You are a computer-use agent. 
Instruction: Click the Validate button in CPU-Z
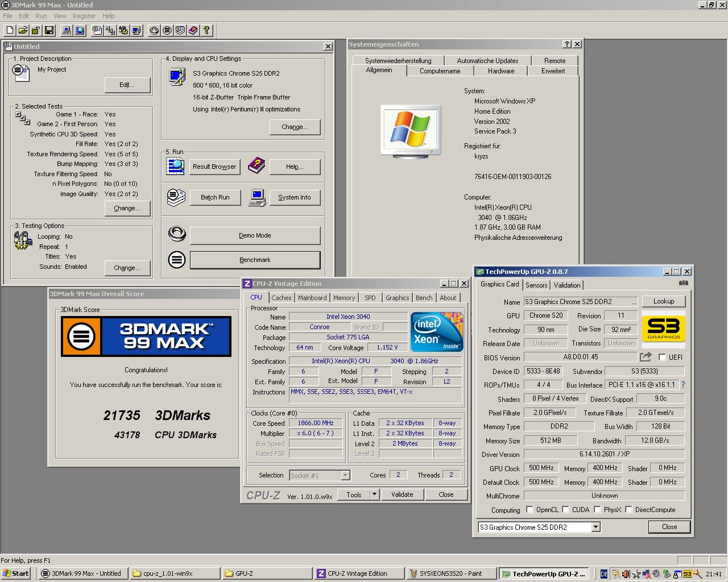point(402,494)
